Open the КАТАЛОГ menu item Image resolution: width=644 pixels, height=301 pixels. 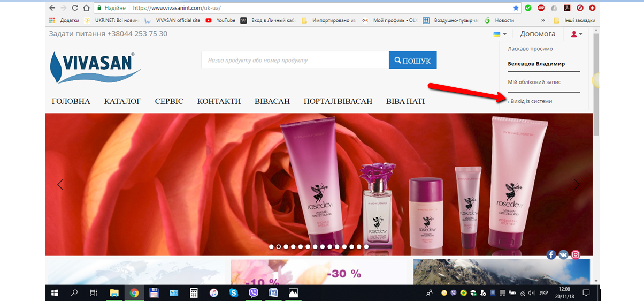122,101
